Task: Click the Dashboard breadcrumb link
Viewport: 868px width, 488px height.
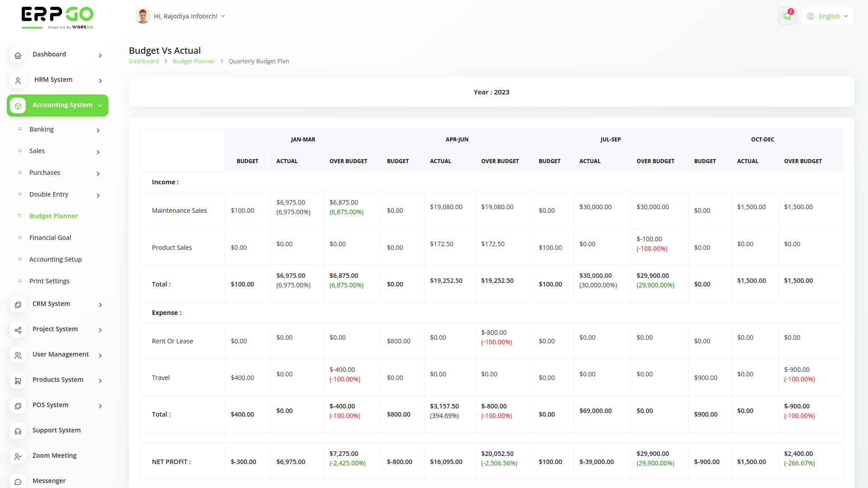Action: tap(144, 61)
